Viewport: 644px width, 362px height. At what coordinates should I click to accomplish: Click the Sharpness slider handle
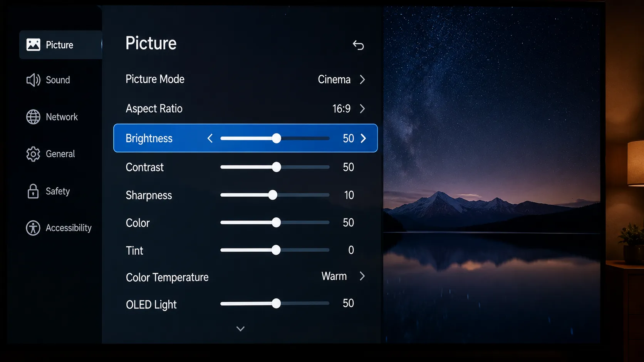[x=273, y=195]
